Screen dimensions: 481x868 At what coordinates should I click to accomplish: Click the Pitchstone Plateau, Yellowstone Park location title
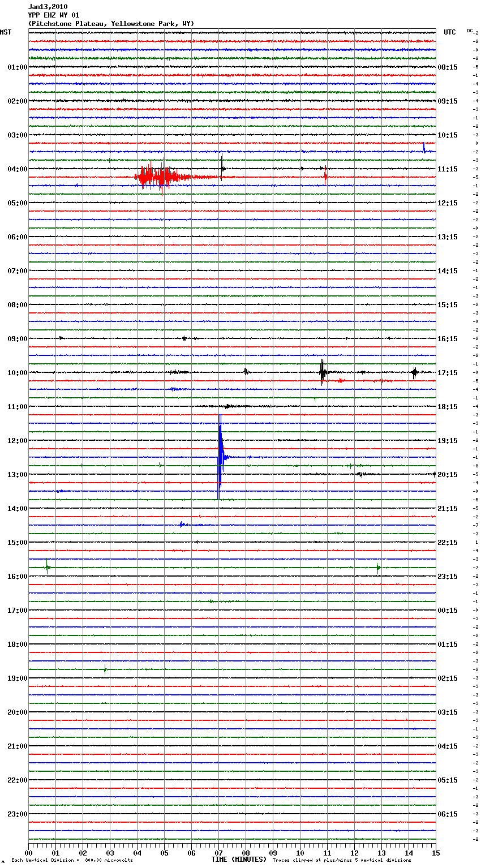(111, 24)
